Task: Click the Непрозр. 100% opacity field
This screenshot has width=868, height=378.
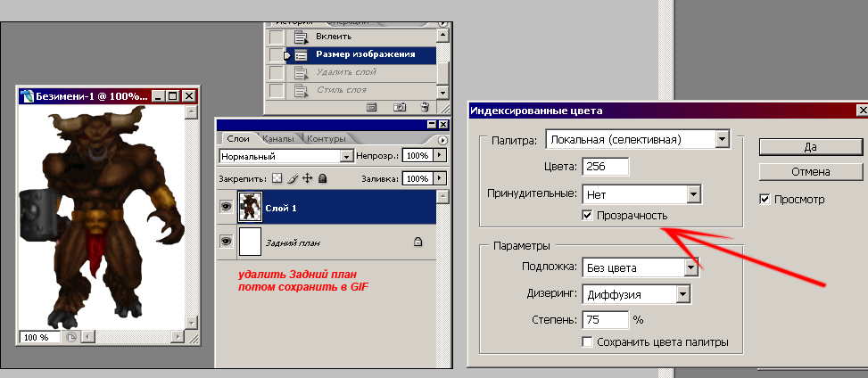Action: [x=417, y=156]
